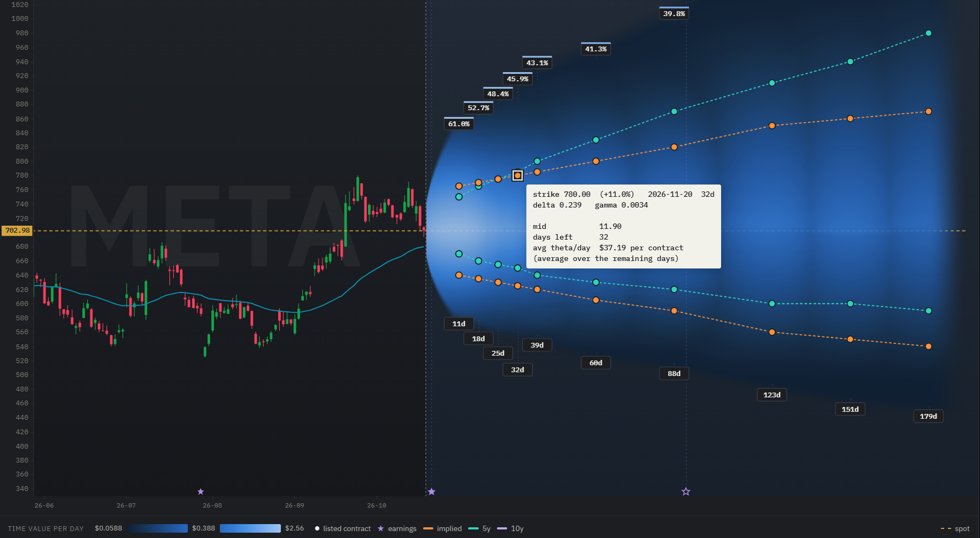Image resolution: width=980 pixels, height=538 pixels.
Task: Click the 41.3% implied volatility label
Action: coord(596,49)
